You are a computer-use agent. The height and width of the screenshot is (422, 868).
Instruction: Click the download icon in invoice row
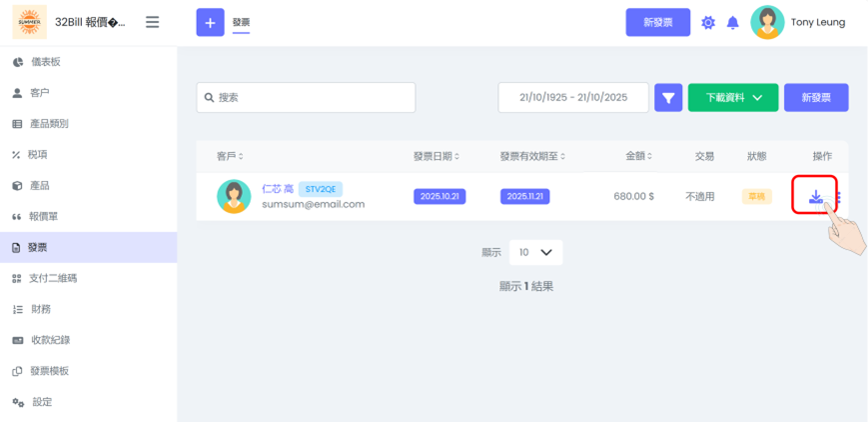click(815, 196)
